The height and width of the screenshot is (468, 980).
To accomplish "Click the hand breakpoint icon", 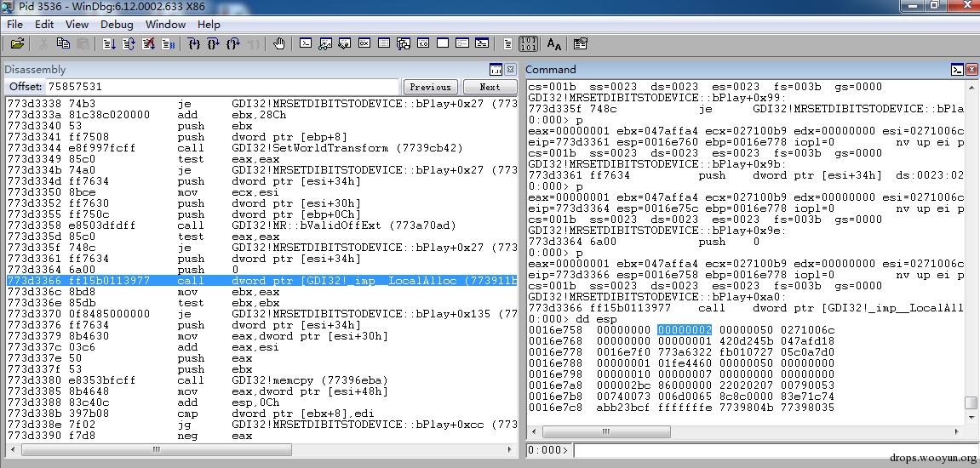I will [279, 43].
